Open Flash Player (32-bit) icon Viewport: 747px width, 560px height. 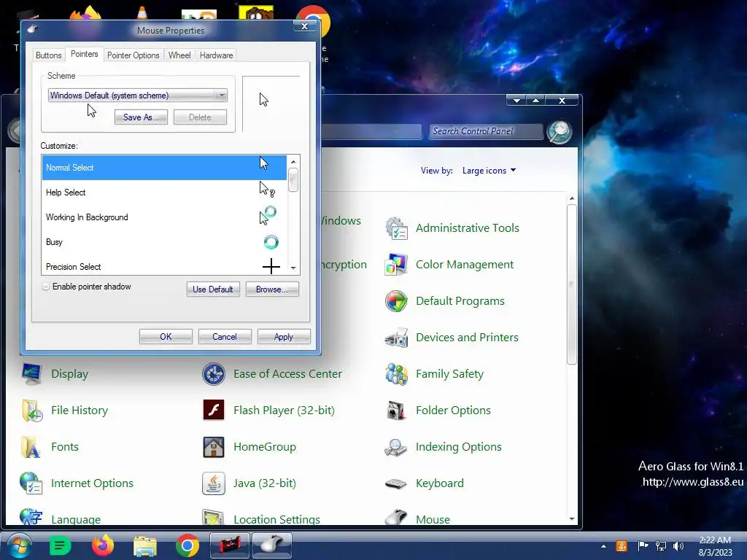(214, 411)
